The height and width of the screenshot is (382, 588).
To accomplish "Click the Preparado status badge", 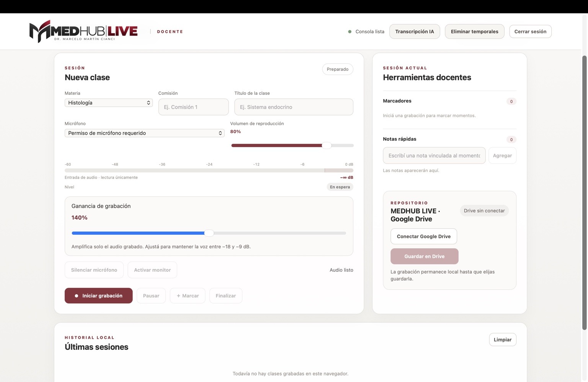I will click(x=338, y=69).
